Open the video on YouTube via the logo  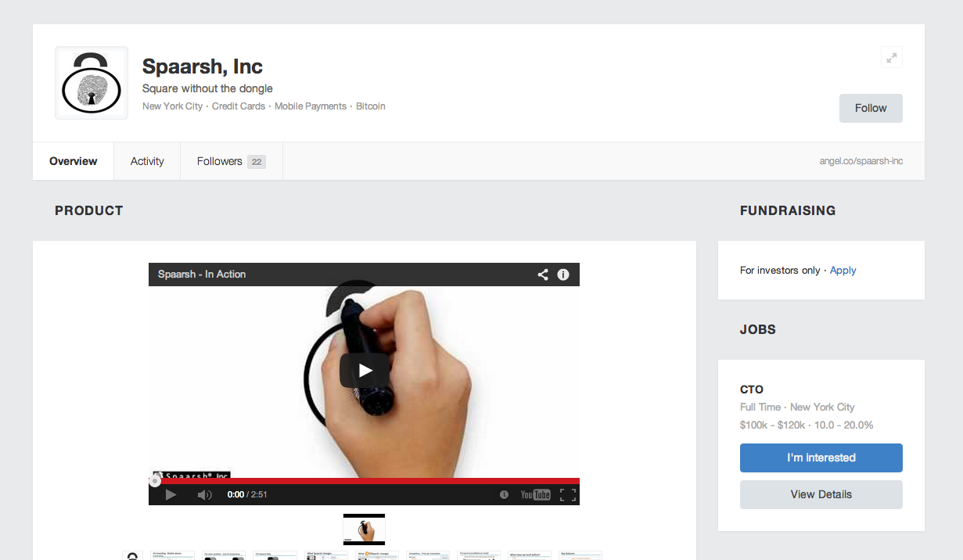536,494
